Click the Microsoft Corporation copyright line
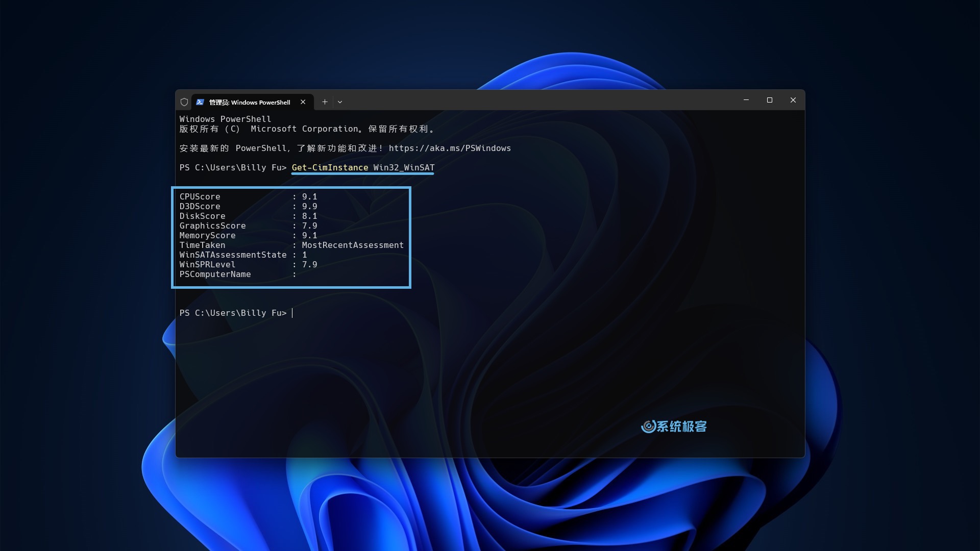The height and width of the screenshot is (551, 980). (307, 129)
